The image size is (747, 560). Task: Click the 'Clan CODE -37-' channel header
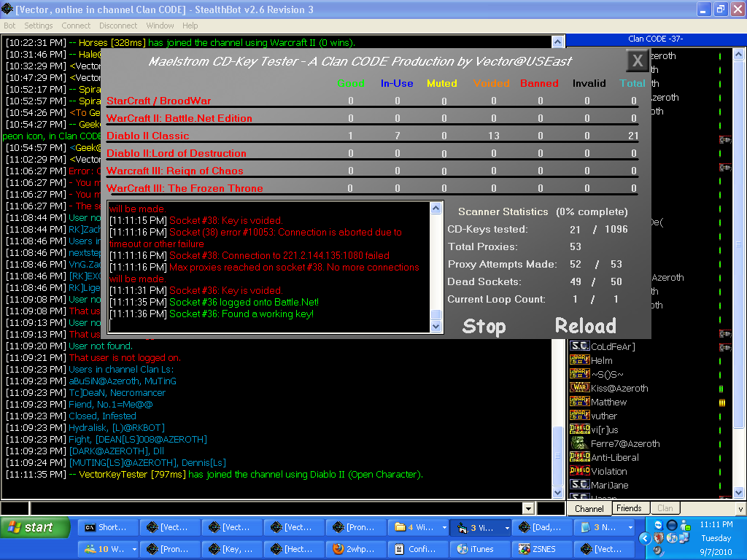[655, 39]
